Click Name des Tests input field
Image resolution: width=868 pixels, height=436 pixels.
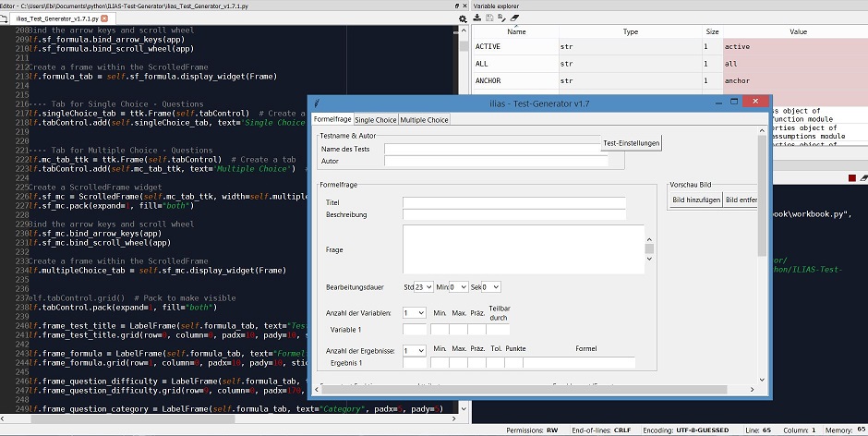tap(493, 149)
